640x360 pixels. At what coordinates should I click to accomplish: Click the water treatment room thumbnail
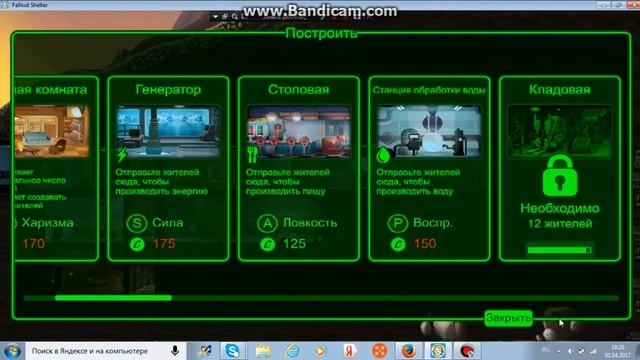(429, 131)
